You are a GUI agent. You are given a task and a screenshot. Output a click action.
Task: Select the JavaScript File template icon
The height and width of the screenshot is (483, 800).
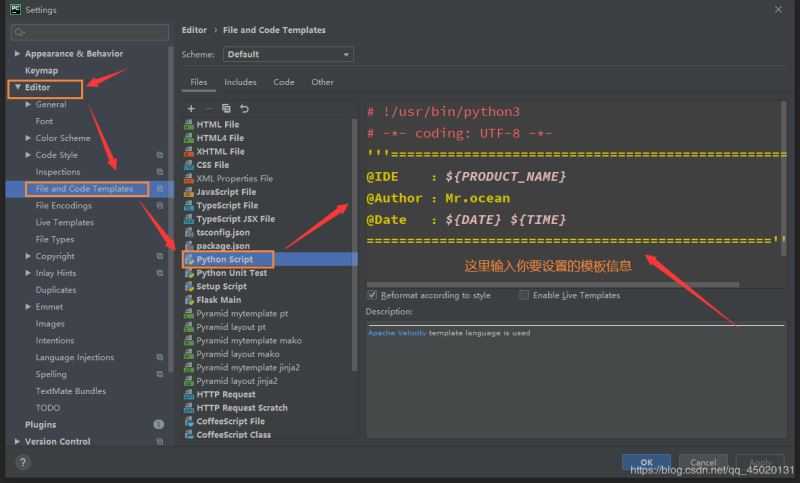point(189,192)
